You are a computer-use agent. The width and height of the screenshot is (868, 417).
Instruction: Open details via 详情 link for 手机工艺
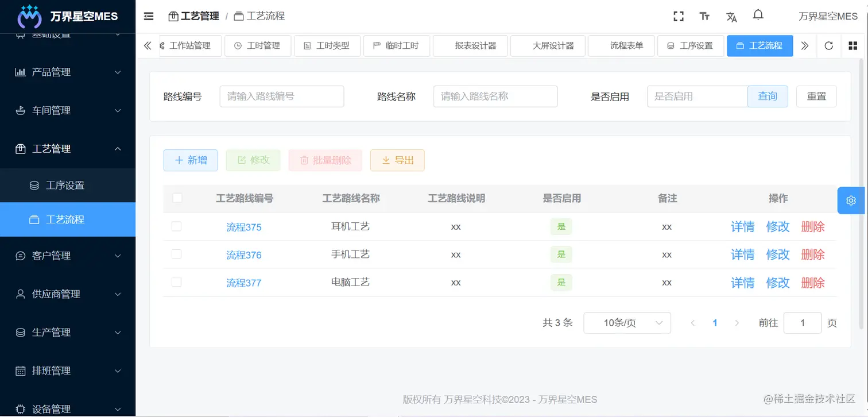(742, 254)
